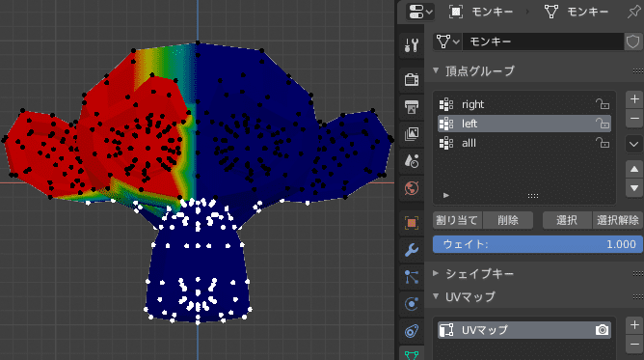Open the Output properties tab
The height and width of the screenshot is (360, 644).
click(x=411, y=106)
